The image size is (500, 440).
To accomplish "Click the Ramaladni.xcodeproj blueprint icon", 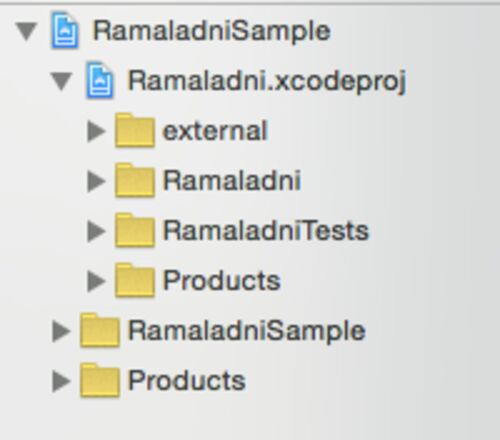I will (100, 80).
